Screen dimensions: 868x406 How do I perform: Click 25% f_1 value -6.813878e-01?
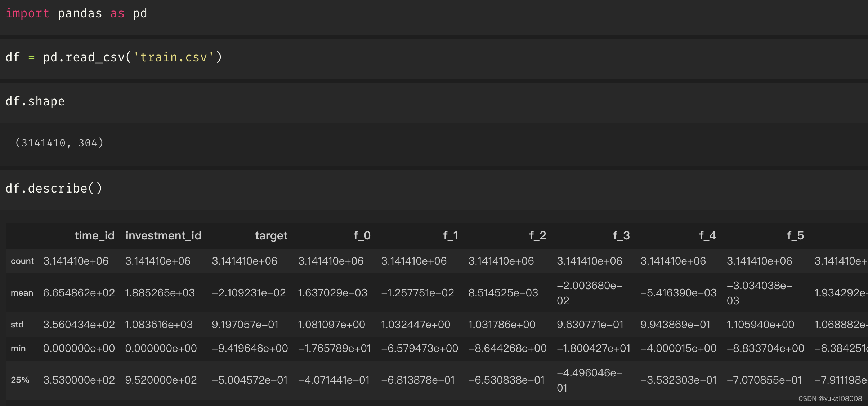click(x=418, y=380)
